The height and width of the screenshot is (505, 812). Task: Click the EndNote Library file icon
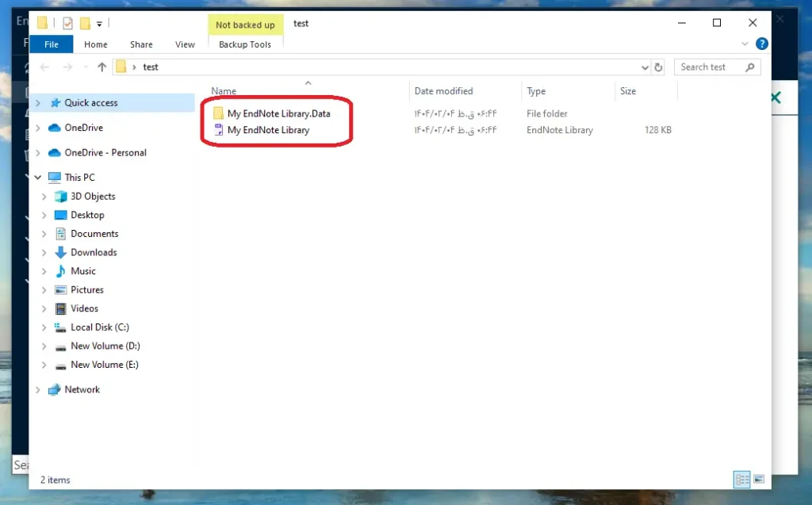tap(219, 130)
